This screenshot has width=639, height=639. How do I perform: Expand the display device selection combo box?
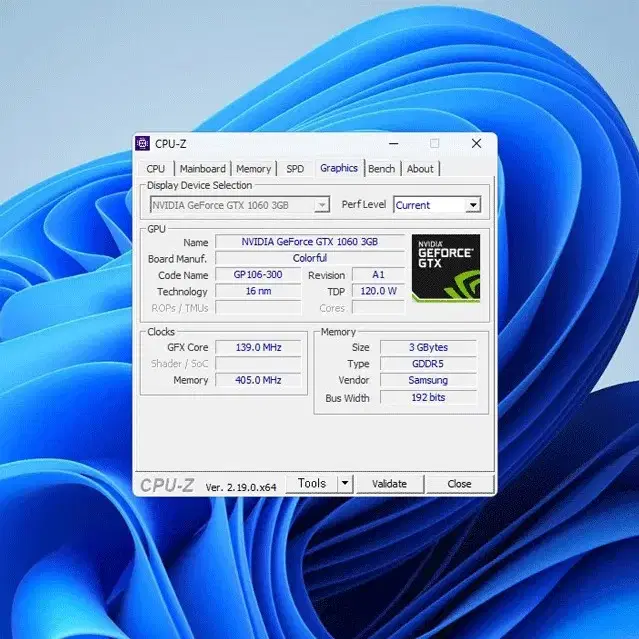(x=240, y=205)
